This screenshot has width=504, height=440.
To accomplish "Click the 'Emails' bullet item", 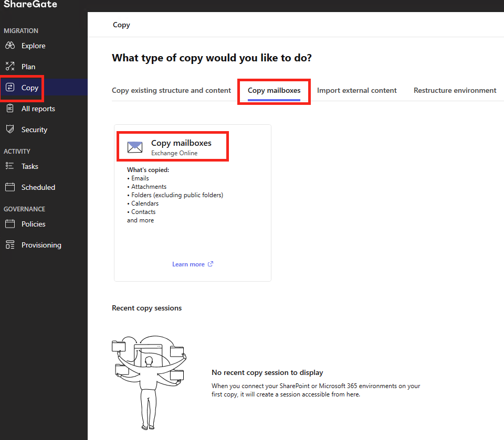I will (x=140, y=178).
